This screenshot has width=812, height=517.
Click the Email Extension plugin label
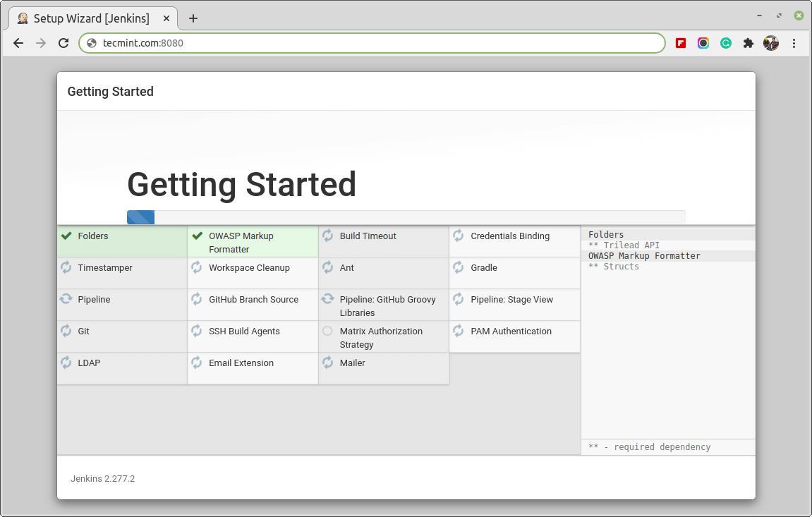tap(241, 363)
